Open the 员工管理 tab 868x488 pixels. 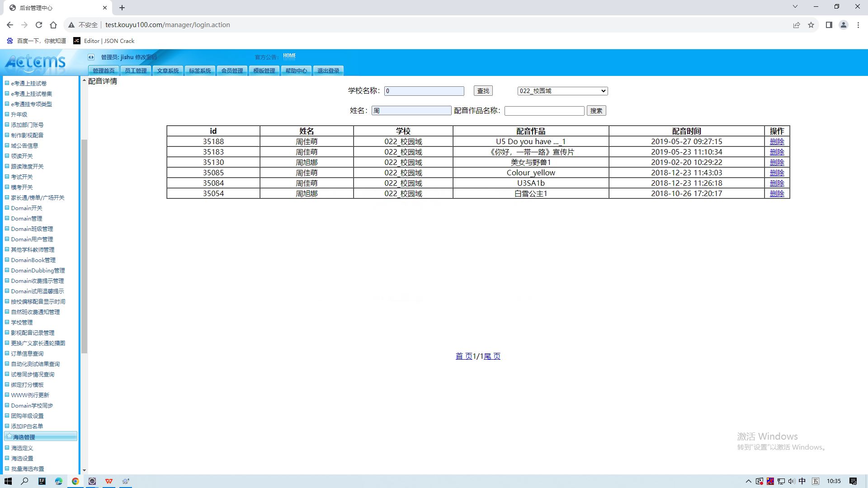coord(136,70)
